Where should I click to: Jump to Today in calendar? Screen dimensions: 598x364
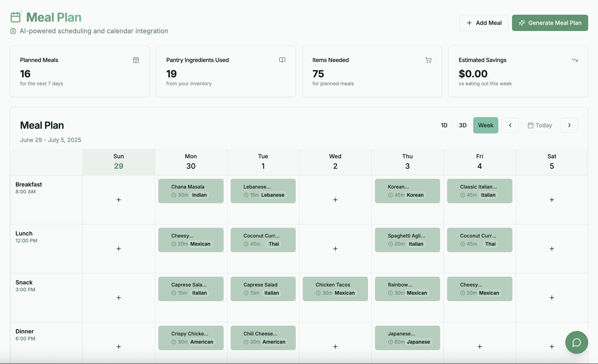540,125
